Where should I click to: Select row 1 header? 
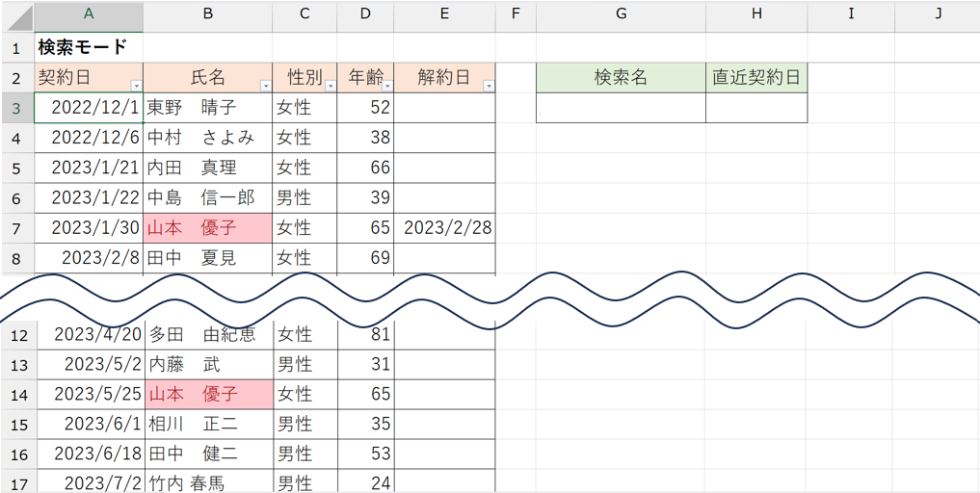[x=17, y=47]
